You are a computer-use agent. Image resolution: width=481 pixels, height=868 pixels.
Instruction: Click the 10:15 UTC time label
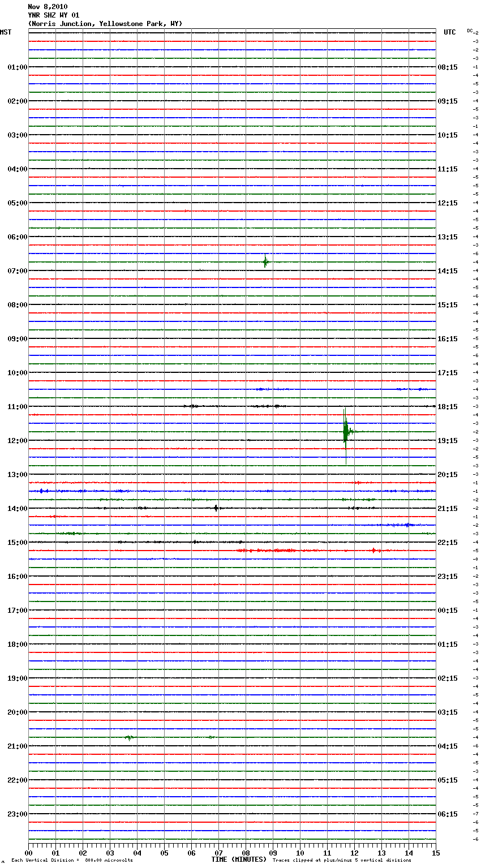click(448, 135)
